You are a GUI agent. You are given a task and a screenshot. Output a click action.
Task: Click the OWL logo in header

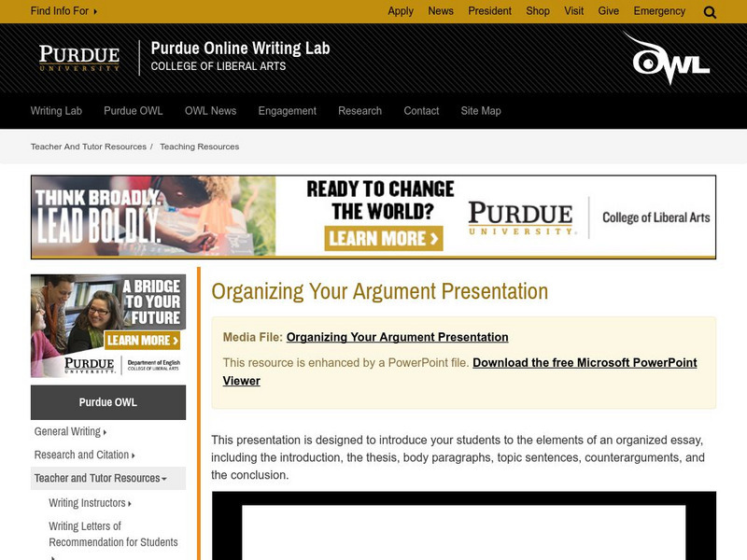pos(667,58)
